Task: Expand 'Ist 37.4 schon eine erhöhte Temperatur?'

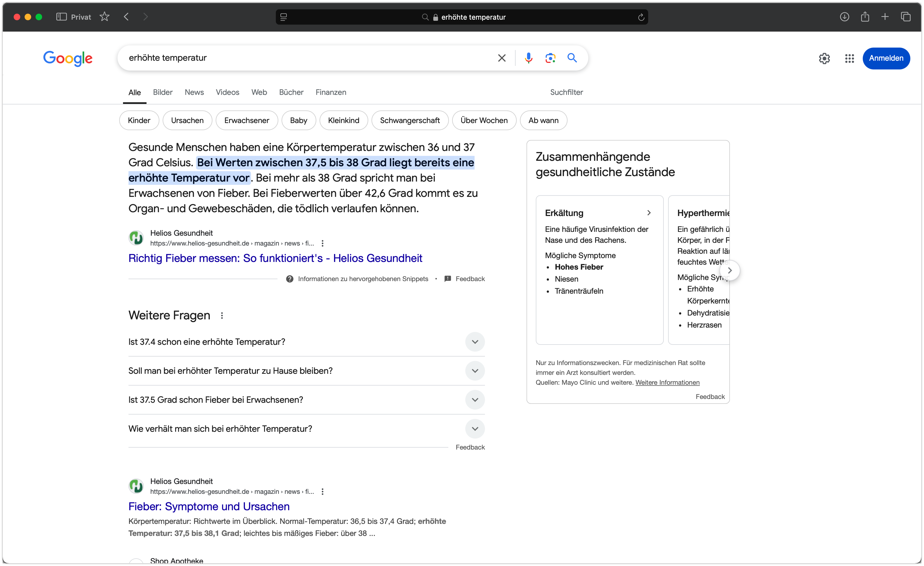Action: coord(475,342)
